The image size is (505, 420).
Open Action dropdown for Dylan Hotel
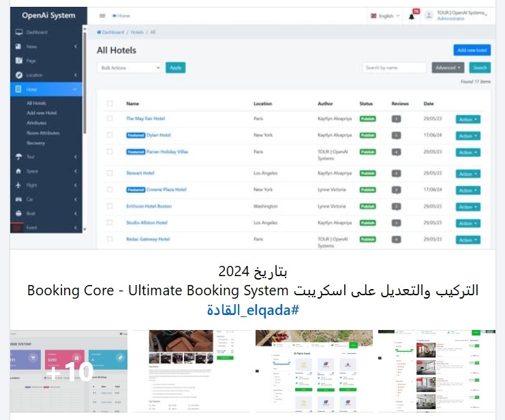point(468,136)
